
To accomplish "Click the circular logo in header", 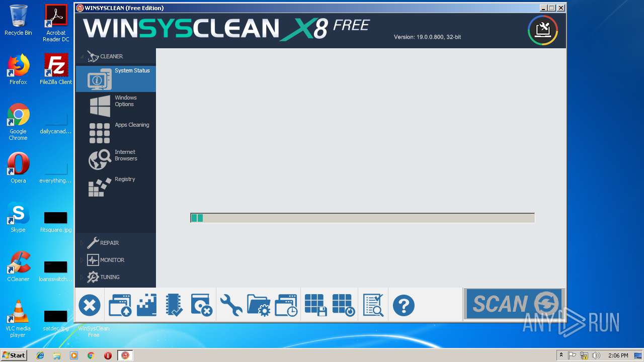I will (543, 30).
